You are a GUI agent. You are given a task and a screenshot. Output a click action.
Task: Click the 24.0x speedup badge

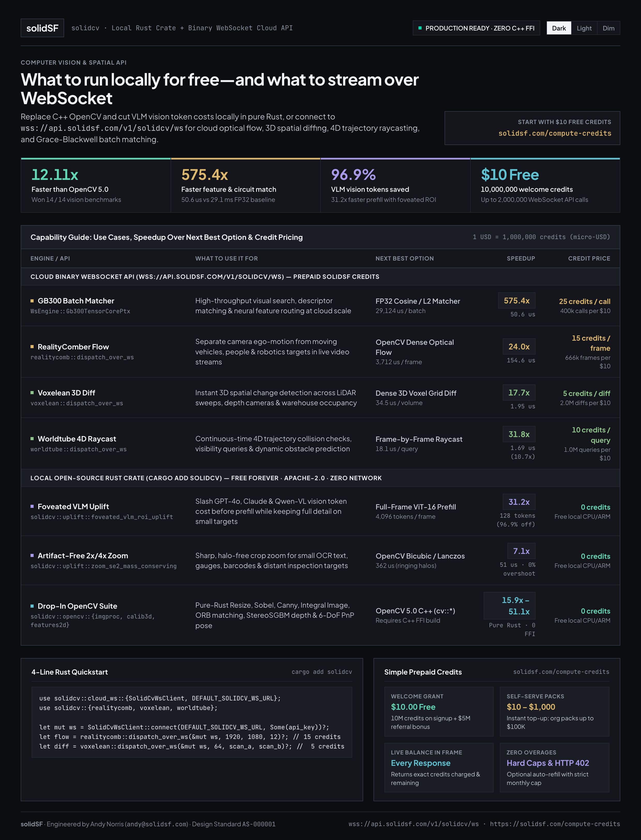pos(519,346)
